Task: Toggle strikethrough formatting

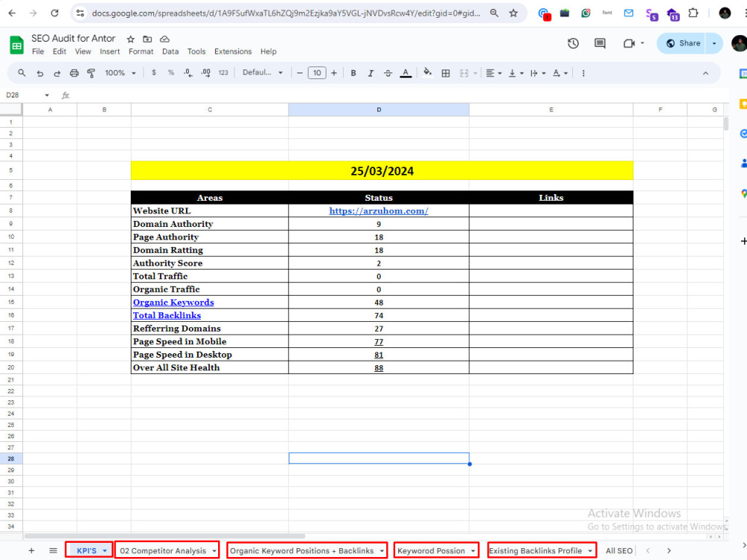Action: coord(388,73)
